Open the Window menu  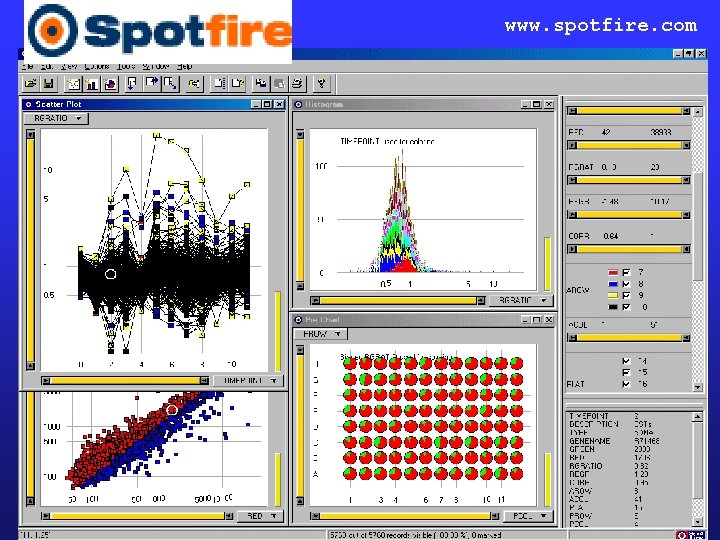coord(156,66)
